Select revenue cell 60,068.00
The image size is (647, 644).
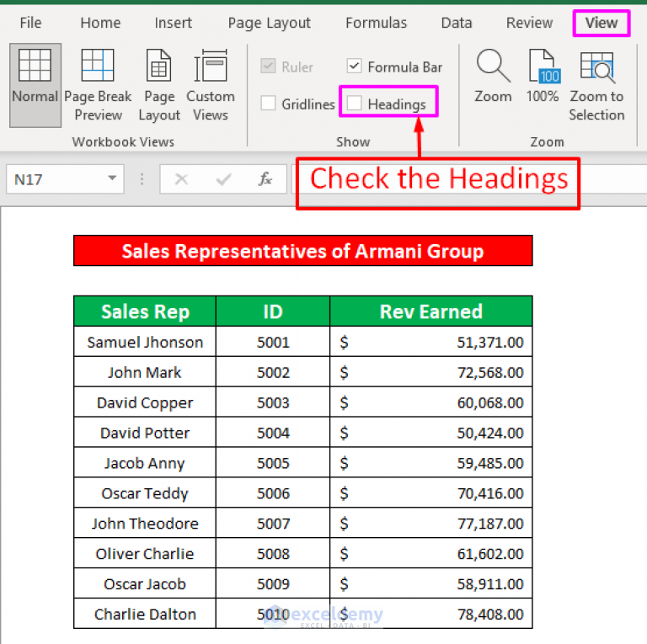point(431,402)
